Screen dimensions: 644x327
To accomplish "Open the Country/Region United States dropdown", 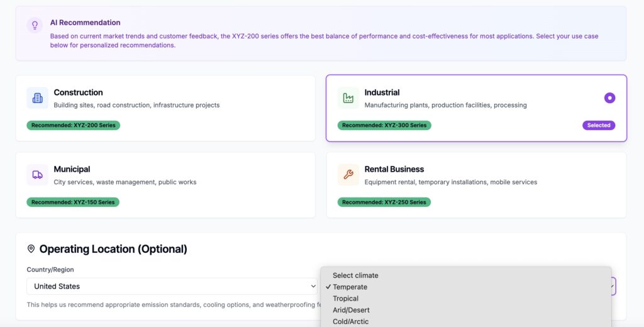I will coord(172,286).
